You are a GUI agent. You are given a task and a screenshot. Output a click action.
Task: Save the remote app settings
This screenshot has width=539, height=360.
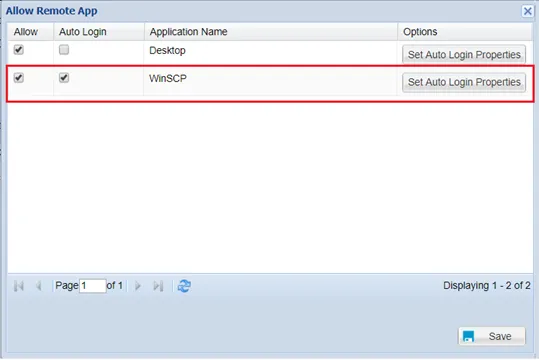[x=492, y=336]
